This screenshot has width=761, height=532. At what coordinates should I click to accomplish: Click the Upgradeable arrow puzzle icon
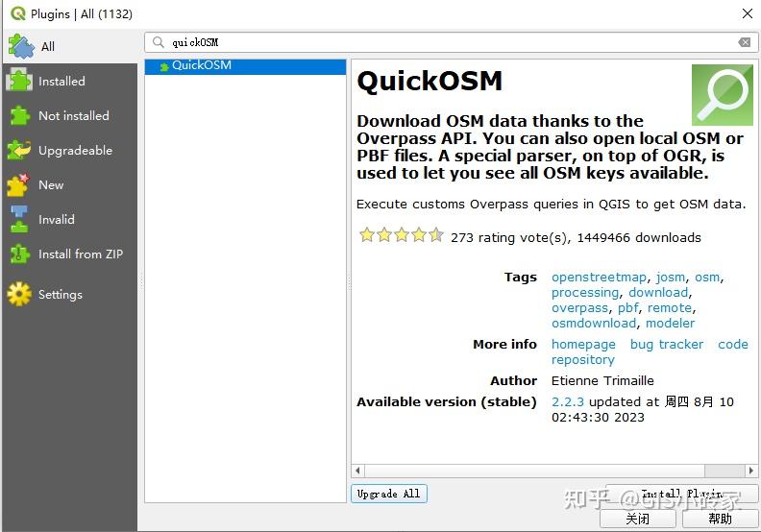tap(19, 151)
